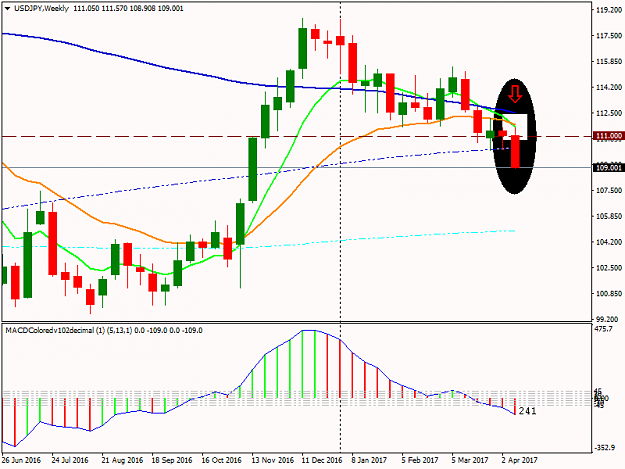Click the 107.500 price scale label

609,190
